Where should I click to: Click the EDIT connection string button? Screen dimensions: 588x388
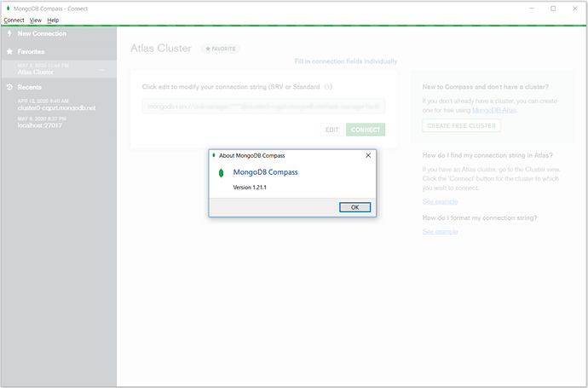click(332, 130)
